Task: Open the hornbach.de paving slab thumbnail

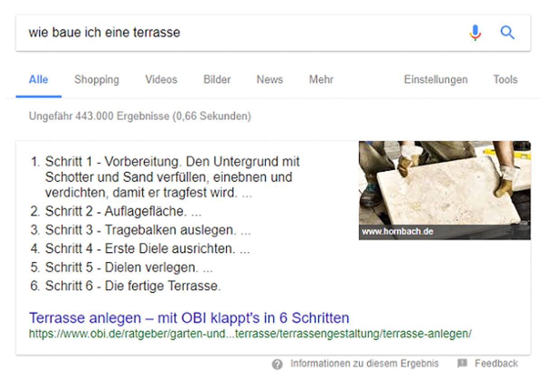Action: [445, 190]
